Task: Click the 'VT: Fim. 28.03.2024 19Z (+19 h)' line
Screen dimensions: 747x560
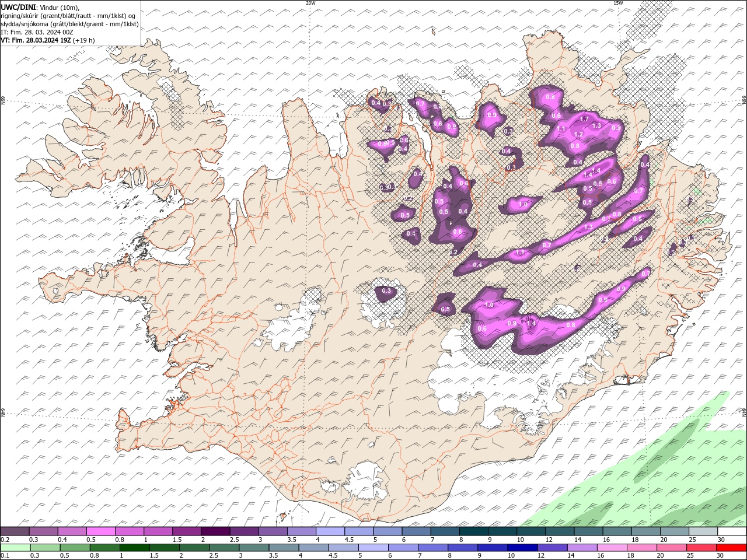Action: pyautogui.click(x=48, y=40)
